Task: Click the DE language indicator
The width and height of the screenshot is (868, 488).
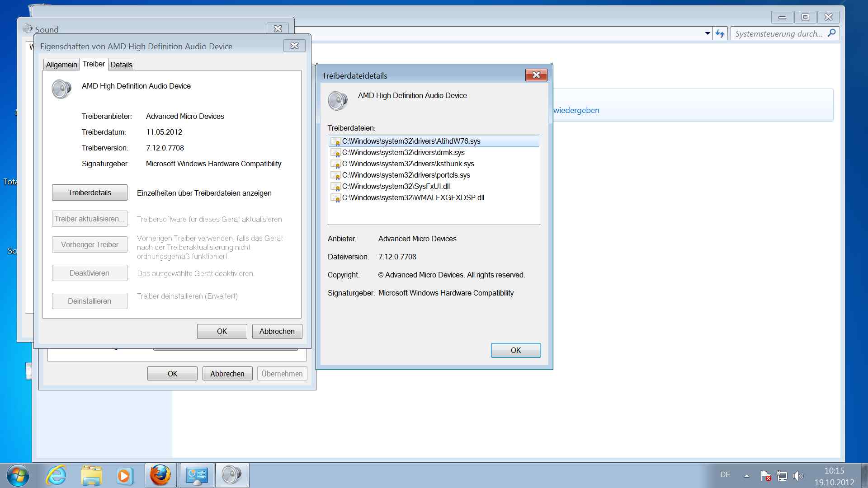Action: 725,475
